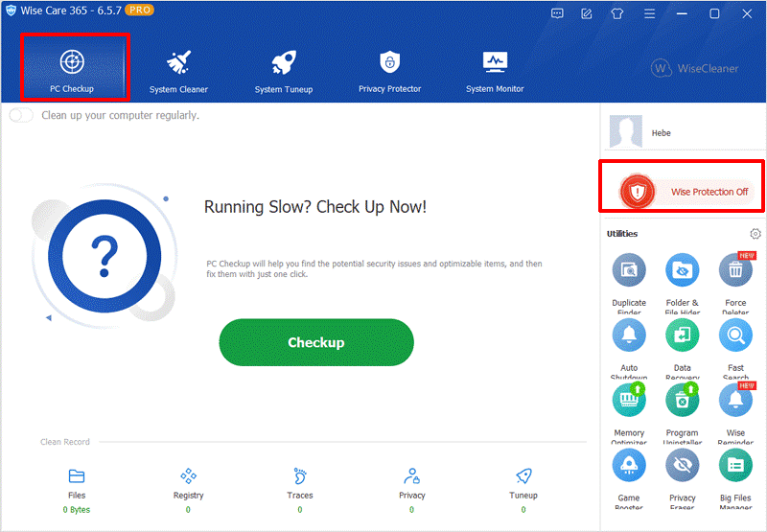Open the Data Recovery utility
This screenshot has width=767, height=532.
pos(683,349)
